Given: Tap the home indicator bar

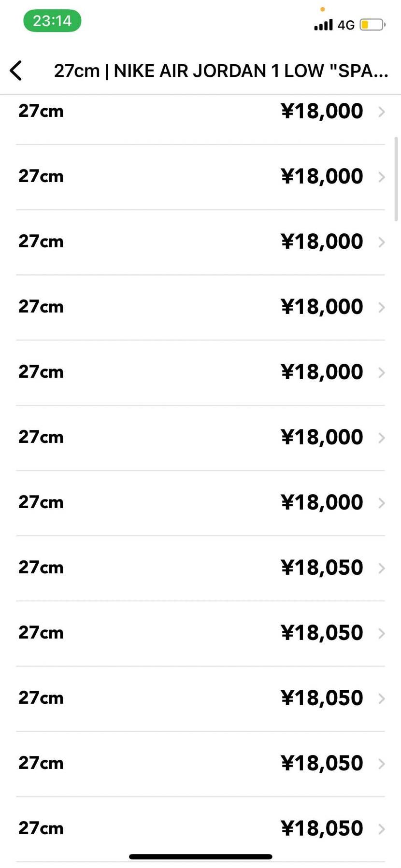Looking at the screenshot, I should (x=200, y=856).
